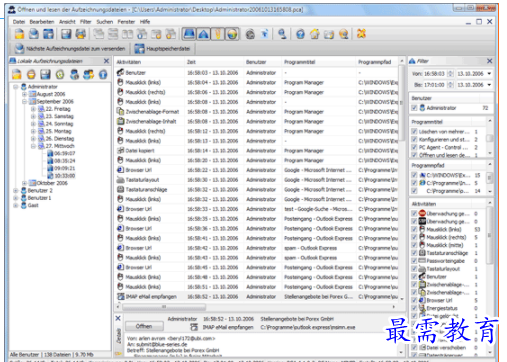Uncheck Tastaturanschläge activity checkbox
507x362 pixels.
(414, 253)
